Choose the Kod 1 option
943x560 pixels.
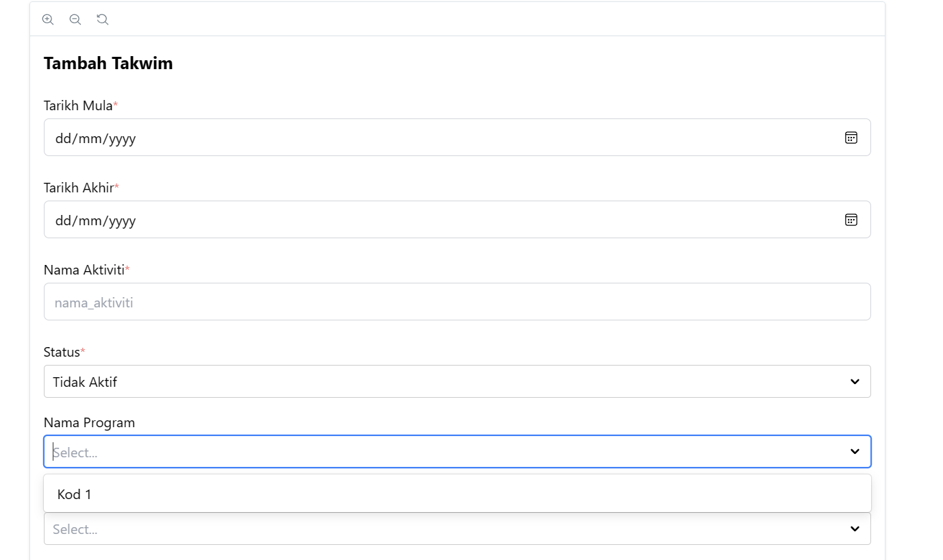tap(75, 494)
